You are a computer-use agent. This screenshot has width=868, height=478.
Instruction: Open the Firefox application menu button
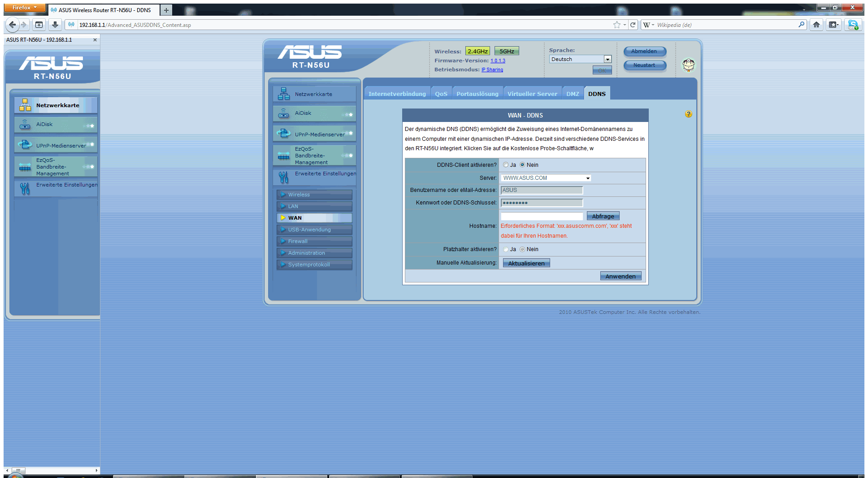(x=25, y=8)
